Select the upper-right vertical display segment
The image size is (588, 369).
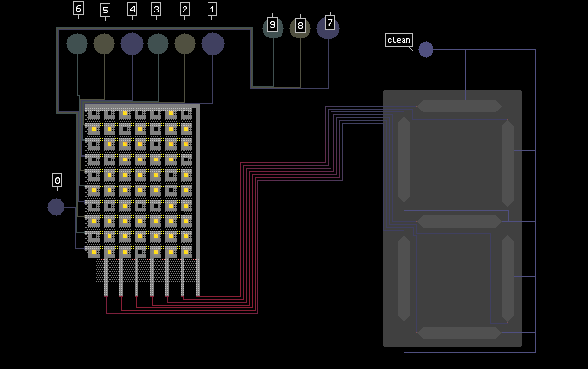[x=507, y=162]
